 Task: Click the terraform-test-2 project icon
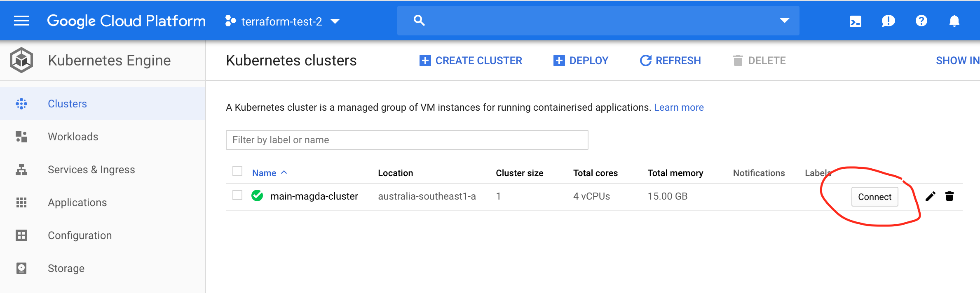pyautogui.click(x=231, y=21)
